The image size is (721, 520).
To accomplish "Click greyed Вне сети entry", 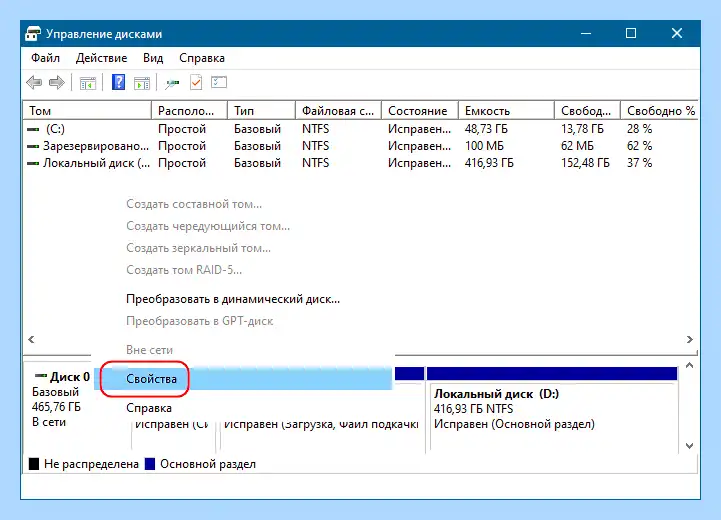I will click(149, 350).
